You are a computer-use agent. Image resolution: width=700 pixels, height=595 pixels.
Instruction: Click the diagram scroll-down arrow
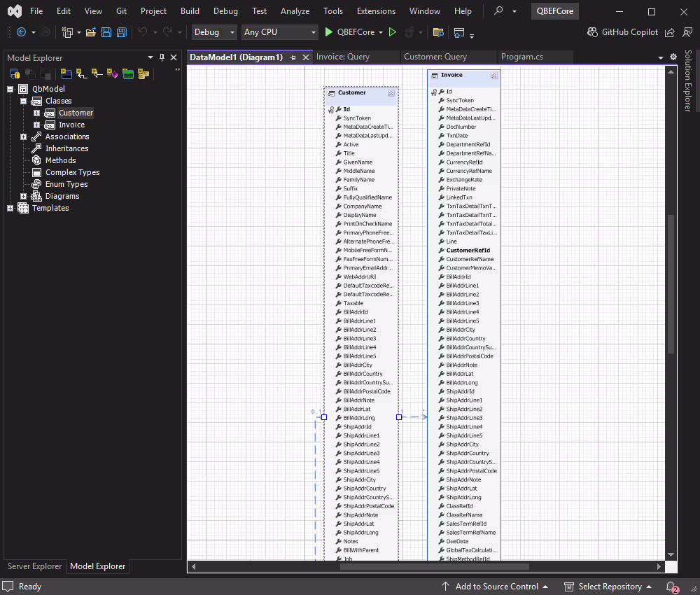(x=671, y=555)
